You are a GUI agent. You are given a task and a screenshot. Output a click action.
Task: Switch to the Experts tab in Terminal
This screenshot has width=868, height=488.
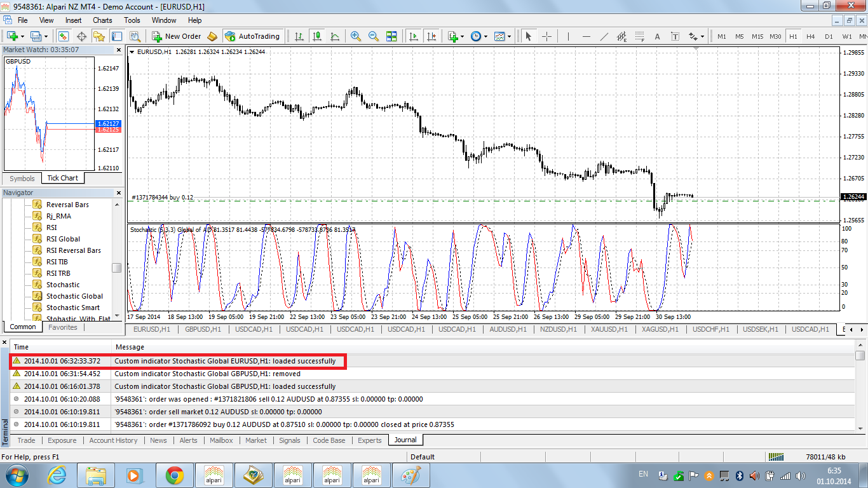point(369,440)
